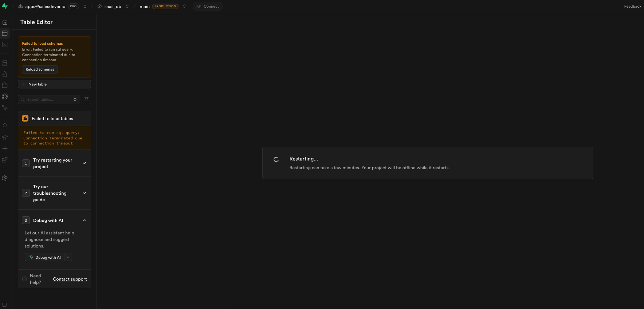
Task: Select the main branch label
Action: (145, 6)
